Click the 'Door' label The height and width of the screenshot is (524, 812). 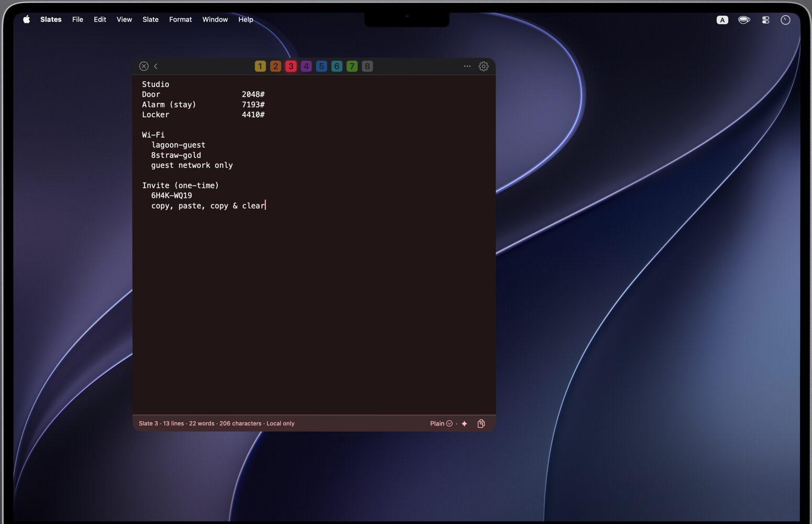[151, 94]
